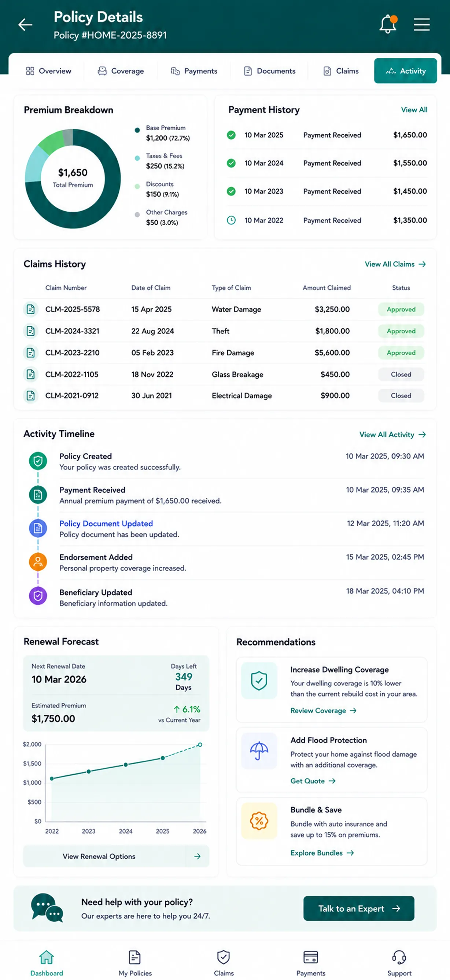The height and width of the screenshot is (980, 450).
Task: Open Support headset icon in bottom bar
Action: click(399, 957)
